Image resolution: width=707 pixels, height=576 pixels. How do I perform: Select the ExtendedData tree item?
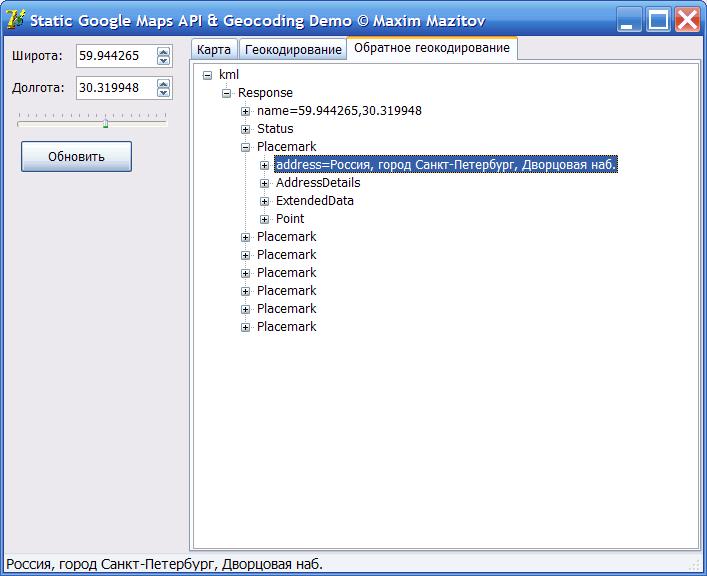pyautogui.click(x=315, y=201)
